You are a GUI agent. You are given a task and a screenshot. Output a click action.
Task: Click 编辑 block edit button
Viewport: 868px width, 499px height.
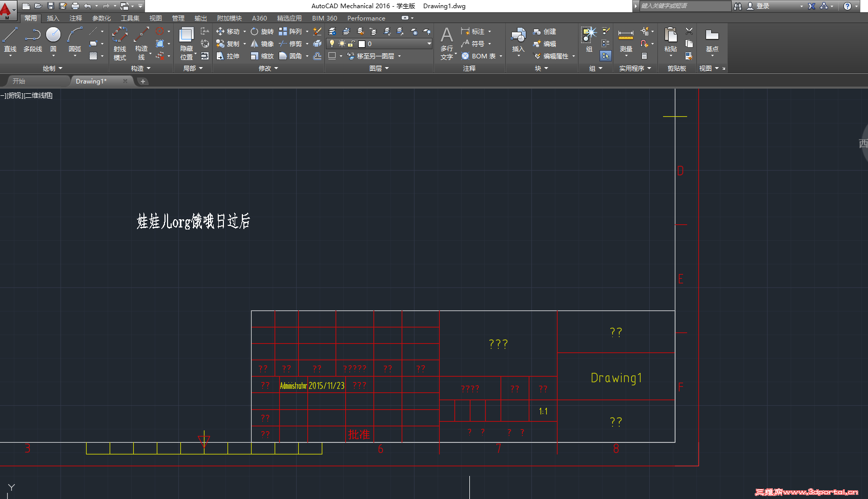click(545, 44)
